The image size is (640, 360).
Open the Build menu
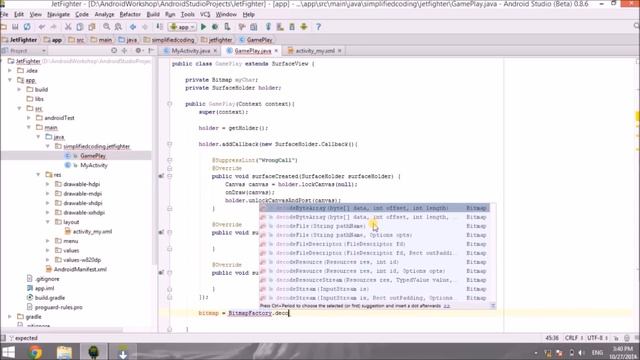153,14
